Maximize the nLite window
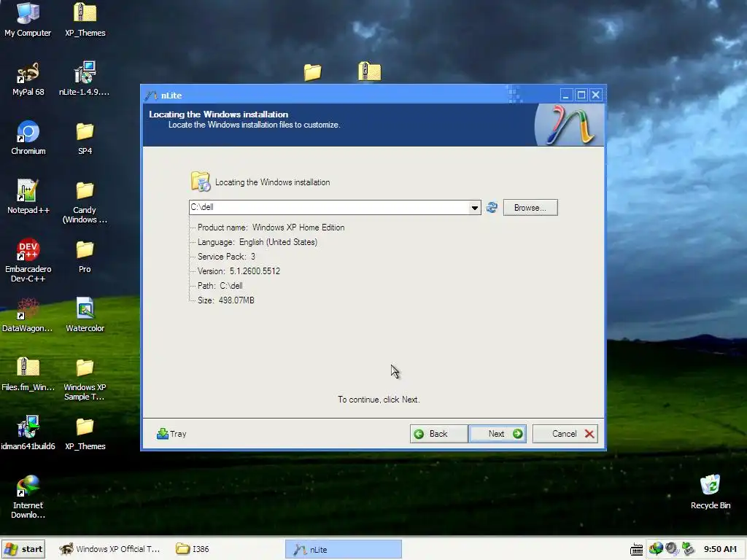This screenshot has height=560, width=747. tap(581, 95)
